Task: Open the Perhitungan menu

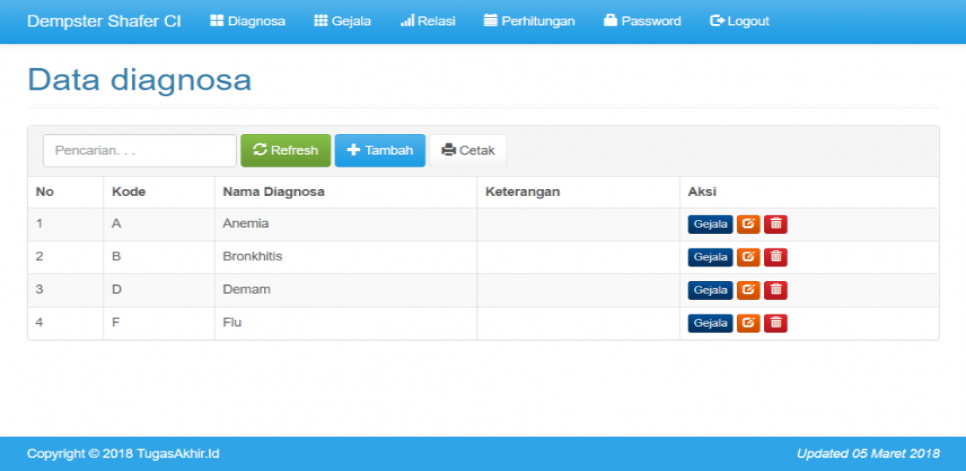Action: [529, 21]
